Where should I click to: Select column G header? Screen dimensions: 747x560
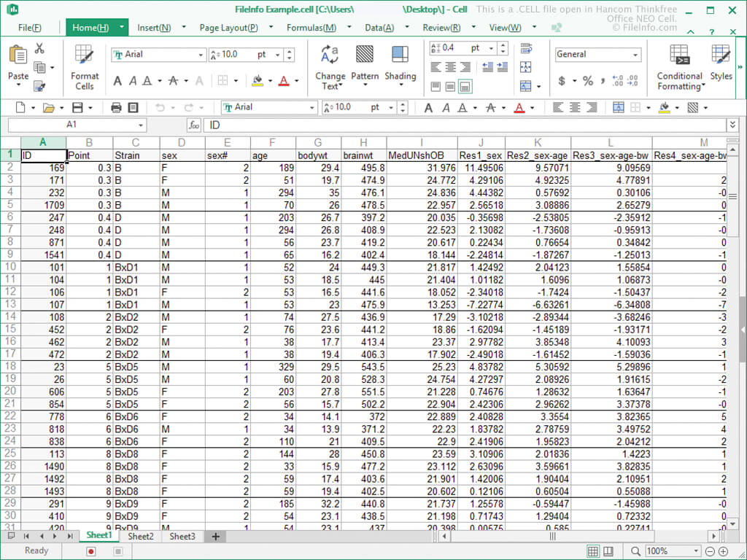click(x=318, y=142)
